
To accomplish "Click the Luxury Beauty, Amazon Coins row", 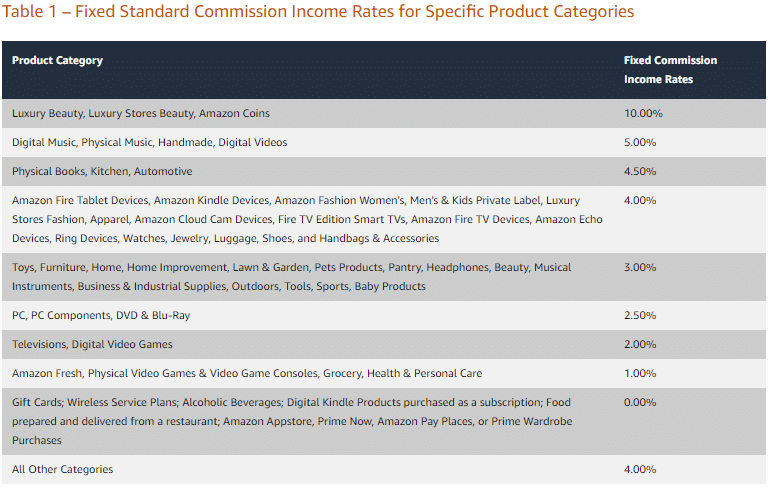I will [x=384, y=113].
